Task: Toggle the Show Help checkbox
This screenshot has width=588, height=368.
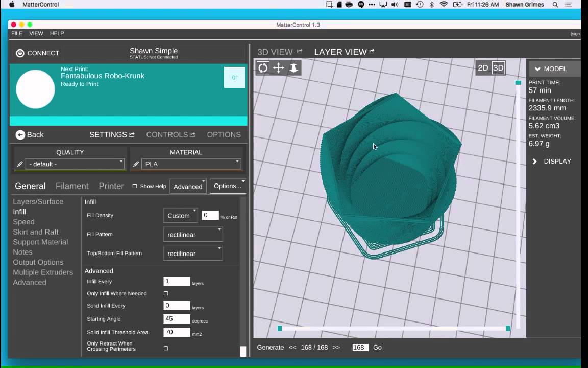Action: click(135, 186)
